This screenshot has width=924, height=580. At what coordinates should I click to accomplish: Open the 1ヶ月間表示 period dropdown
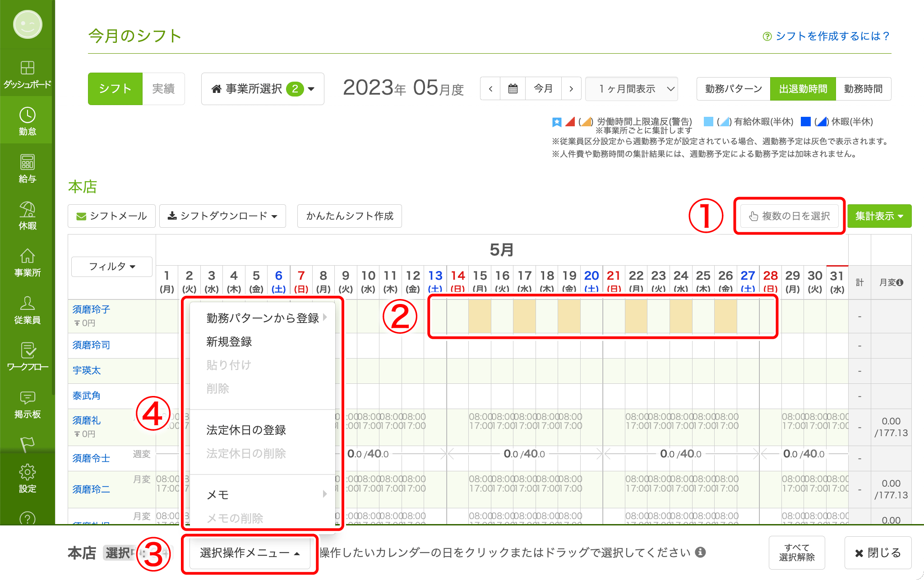(x=632, y=89)
